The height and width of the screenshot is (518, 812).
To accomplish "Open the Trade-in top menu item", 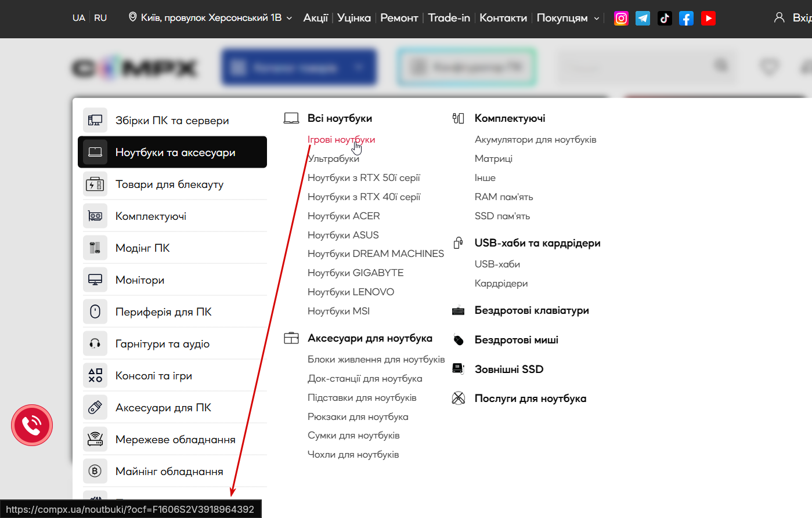I will pos(449,18).
